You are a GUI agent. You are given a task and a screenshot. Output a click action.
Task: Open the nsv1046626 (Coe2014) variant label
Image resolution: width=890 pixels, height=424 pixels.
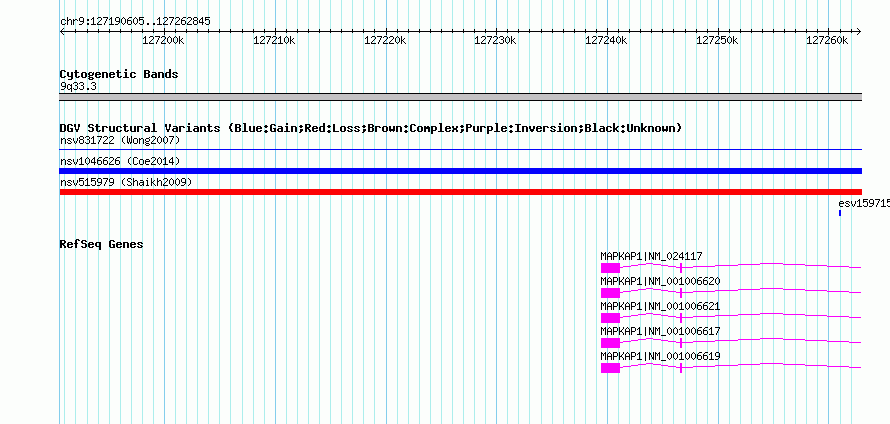pyautogui.click(x=120, y=162)
